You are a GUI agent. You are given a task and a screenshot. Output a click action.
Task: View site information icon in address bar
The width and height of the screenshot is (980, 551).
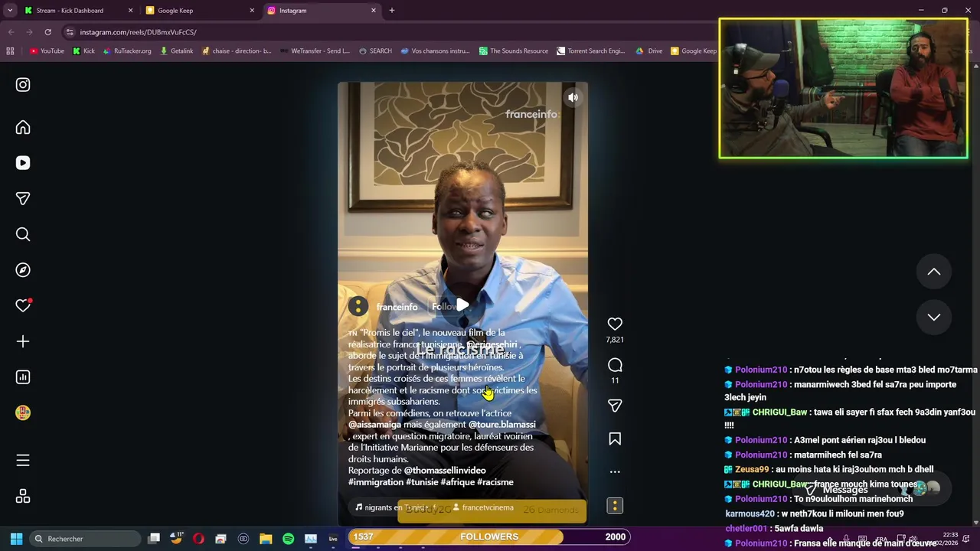(x=70, y=32)
